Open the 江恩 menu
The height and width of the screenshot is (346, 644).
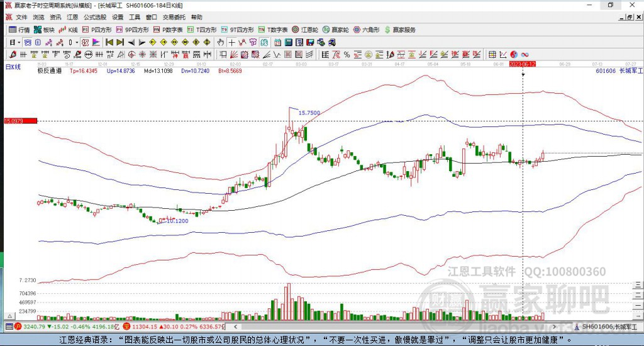(72, 17)
